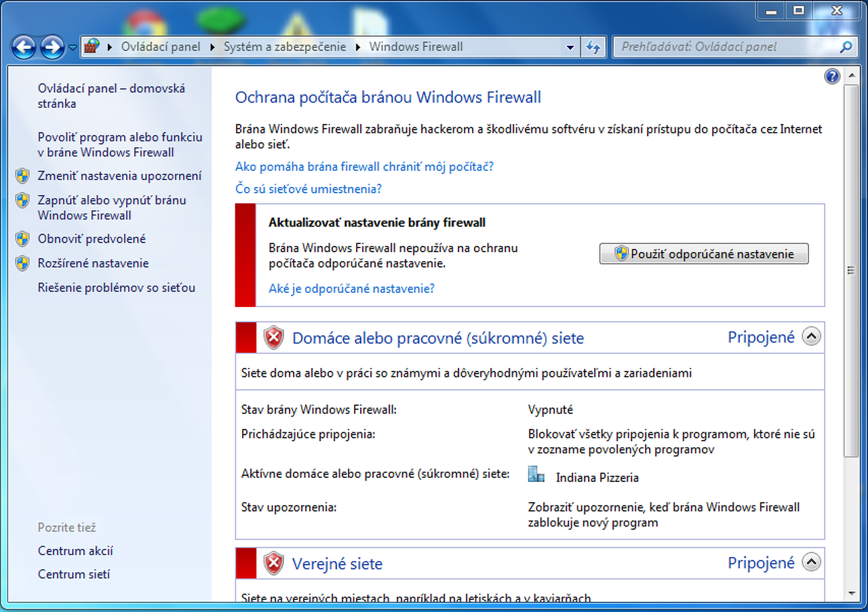Collapse the Verejné siete section chevron
The image size is (868, 612).
[x=811, y=562]
